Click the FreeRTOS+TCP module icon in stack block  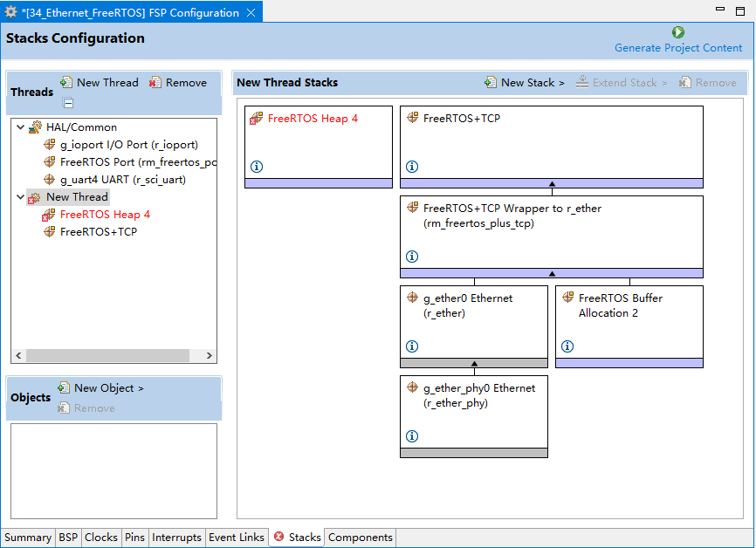412,117
